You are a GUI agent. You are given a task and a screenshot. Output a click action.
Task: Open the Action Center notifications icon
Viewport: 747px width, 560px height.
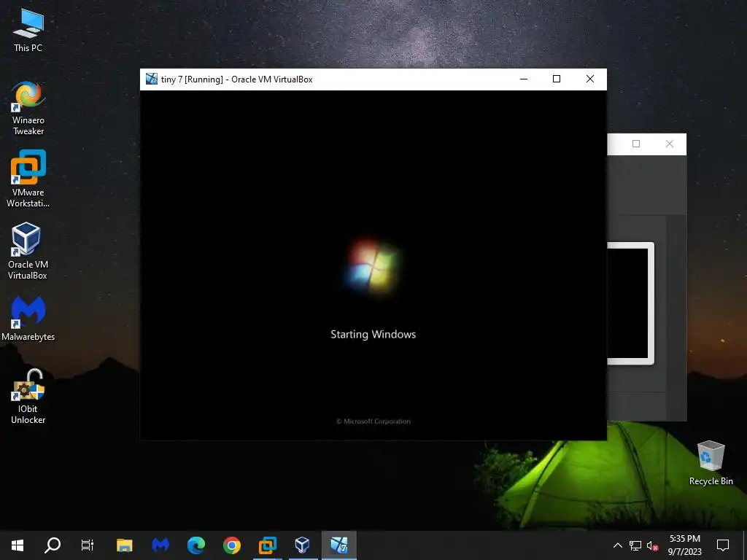[x=723, y=545]
